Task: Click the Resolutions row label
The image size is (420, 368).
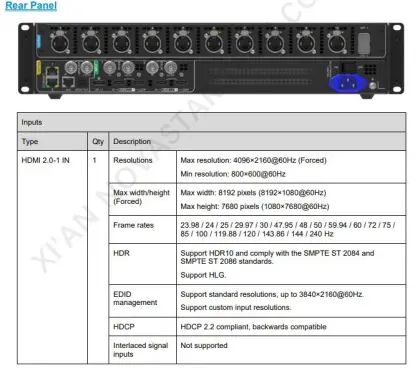Action: (133, 160)
